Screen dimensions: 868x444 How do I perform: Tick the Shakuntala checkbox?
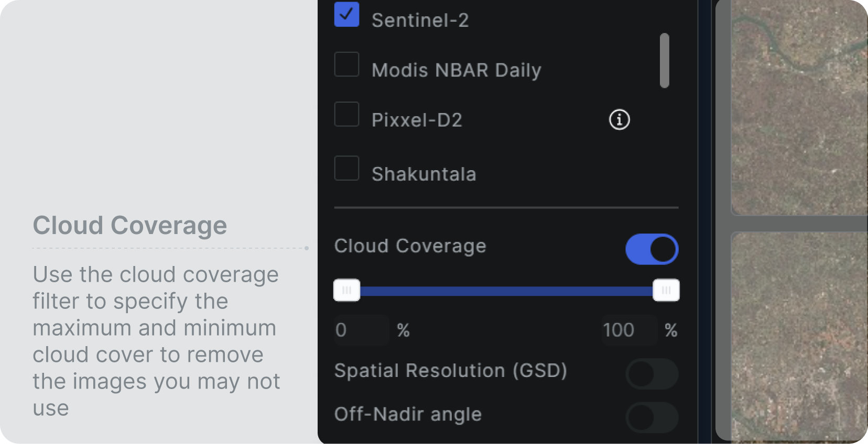pos(346,168)
